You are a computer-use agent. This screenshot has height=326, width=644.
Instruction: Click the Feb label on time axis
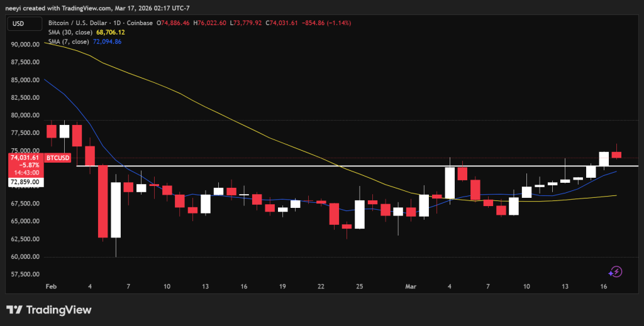pos(51,286)
